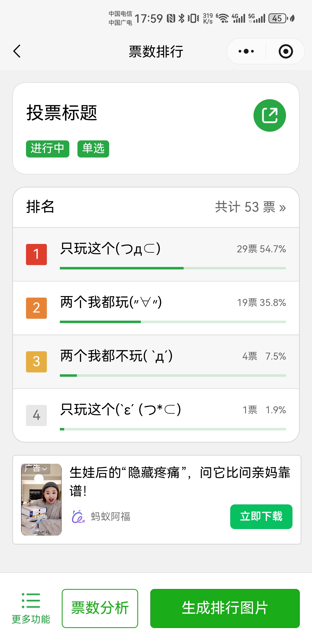Image resolution: width=312 pixels, height=644 pixels.
Task: Open the three-dot mini program menu
Action: tap(246, 51)
